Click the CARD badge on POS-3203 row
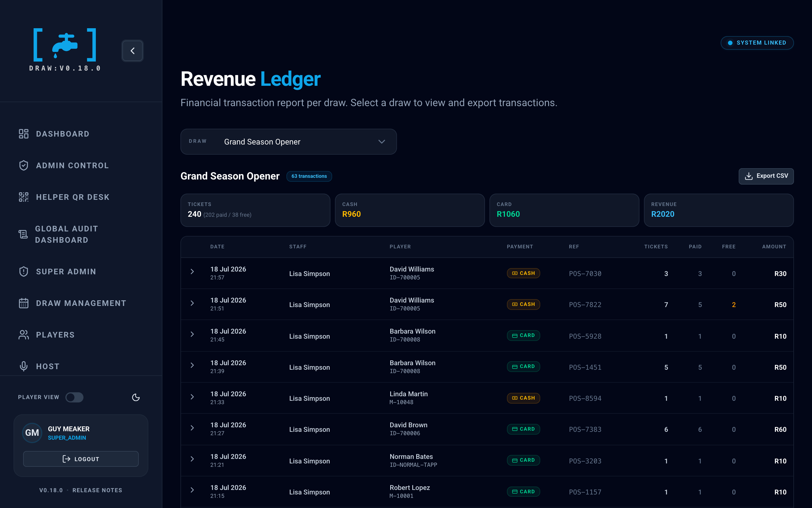 click(x=524, y=460)
